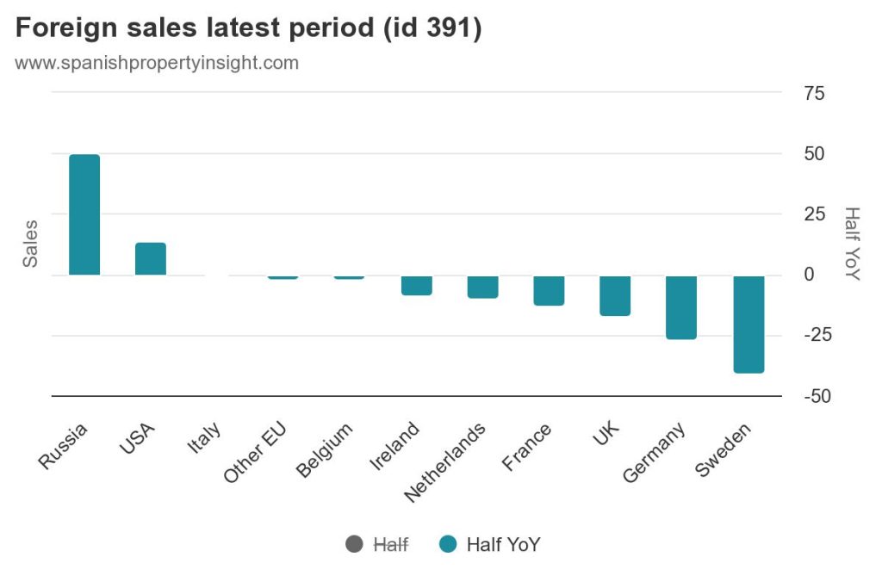Open the www.spanishpropertyinsight.com link
882x588 pixels.
[157, 63]
